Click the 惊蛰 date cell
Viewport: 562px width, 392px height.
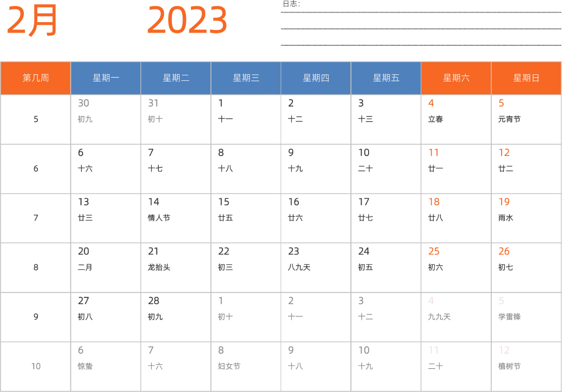[x=106, y=366]
